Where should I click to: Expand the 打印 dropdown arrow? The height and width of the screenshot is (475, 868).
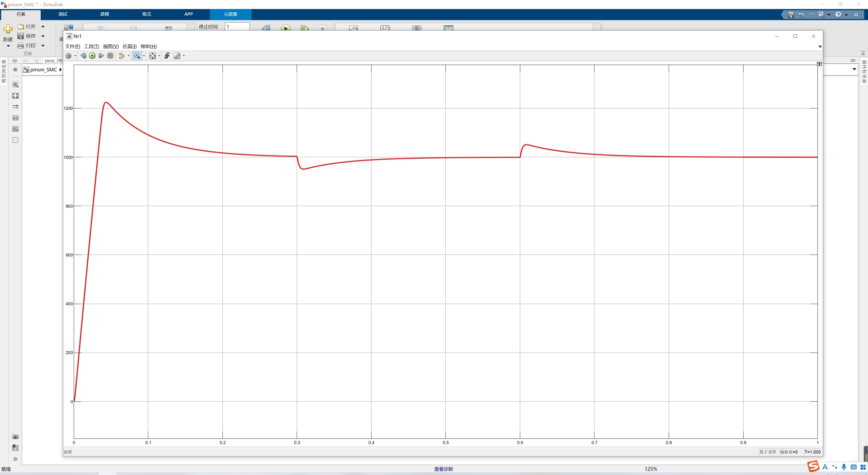coord(43,46)
